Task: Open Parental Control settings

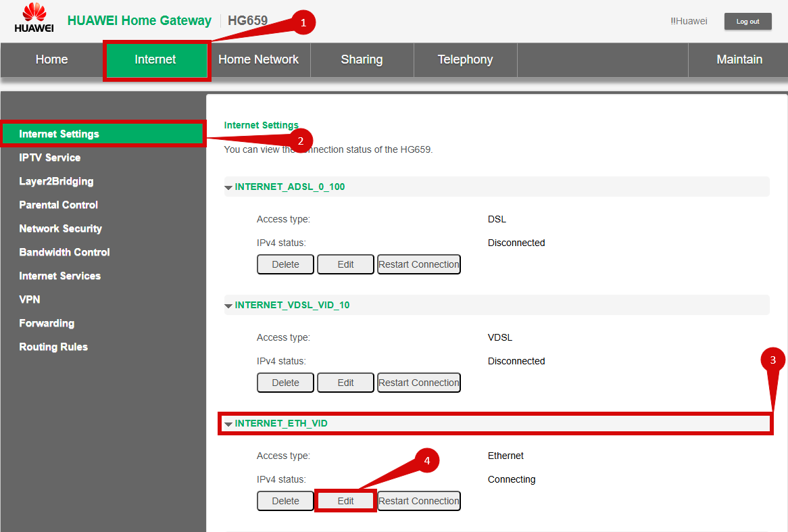Action: [58, 205]
